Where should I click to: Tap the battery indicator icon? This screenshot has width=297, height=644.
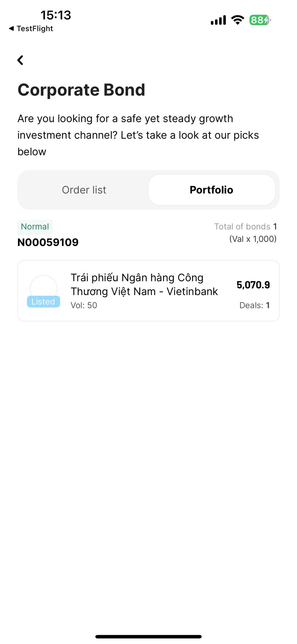[x=260, y=20]
